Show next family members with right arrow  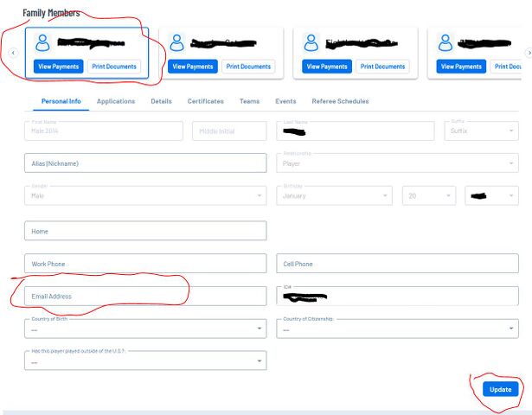pyautogui.click(x=529, y=53)
